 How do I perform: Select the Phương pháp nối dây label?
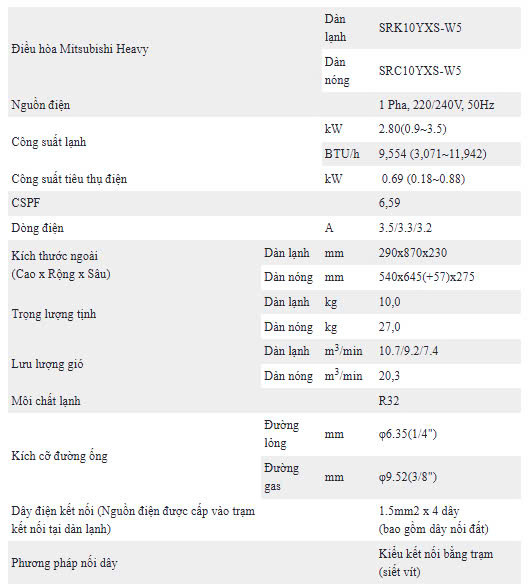click(x=64, y=563)
